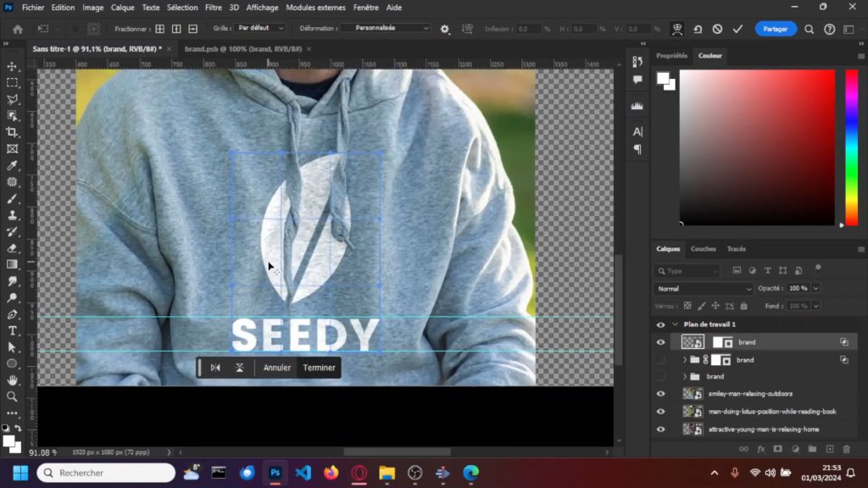Hide the Plan de travail 1 artboard
868x488 pixels.
[660, 324]
